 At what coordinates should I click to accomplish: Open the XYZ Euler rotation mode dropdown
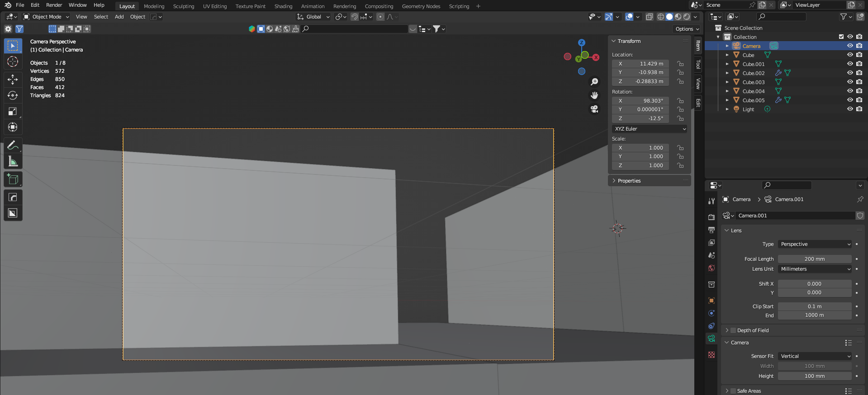click(x=650, y=129)
